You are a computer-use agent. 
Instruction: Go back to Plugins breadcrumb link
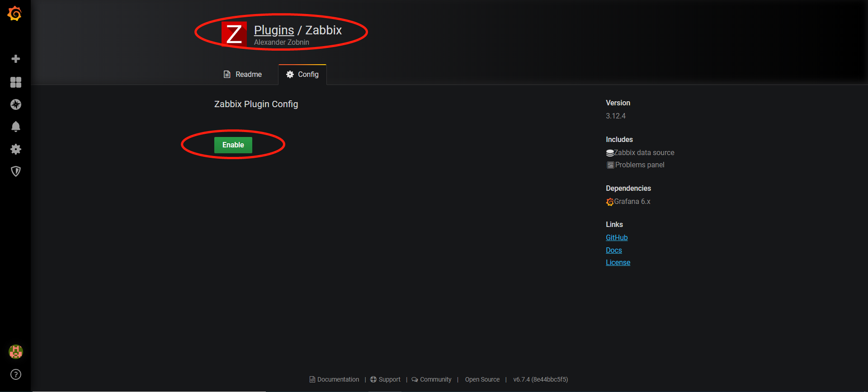(x=274, y=30)
